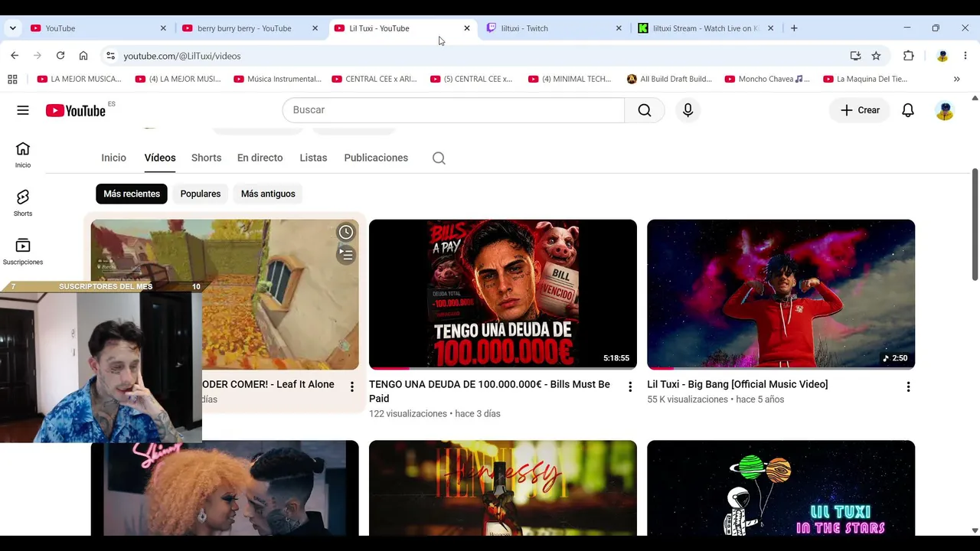Select the Listas tab

pyautogui.click(x=313, y=158)
